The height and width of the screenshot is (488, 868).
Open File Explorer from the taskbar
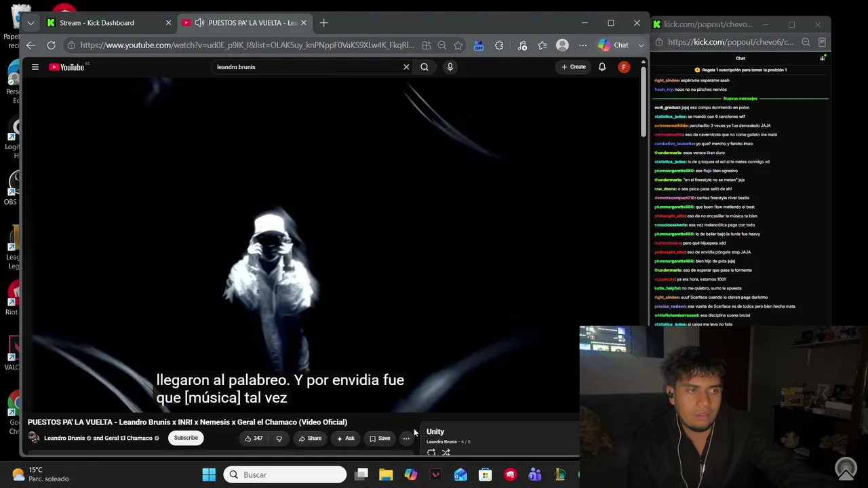coord(386,474)
